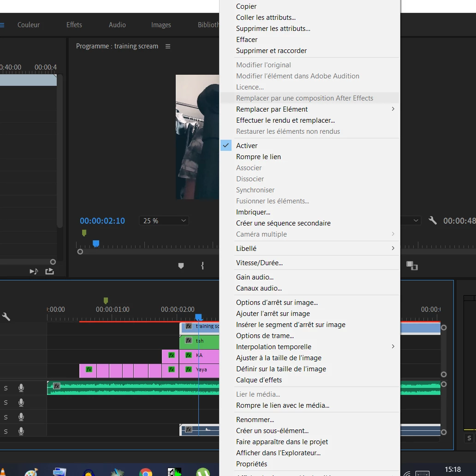Click the fx badge on the green waveform audio clip

(x=57, y=386)
